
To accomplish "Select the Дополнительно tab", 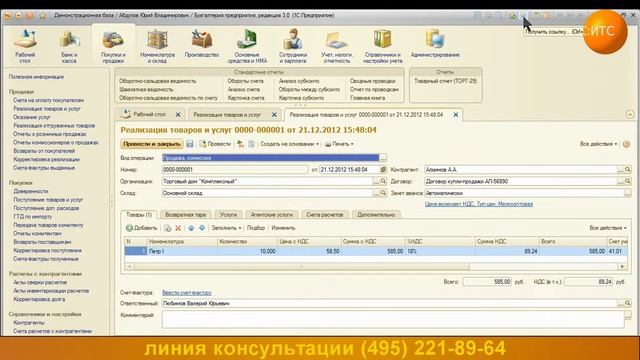I will [x=376, y=214].
